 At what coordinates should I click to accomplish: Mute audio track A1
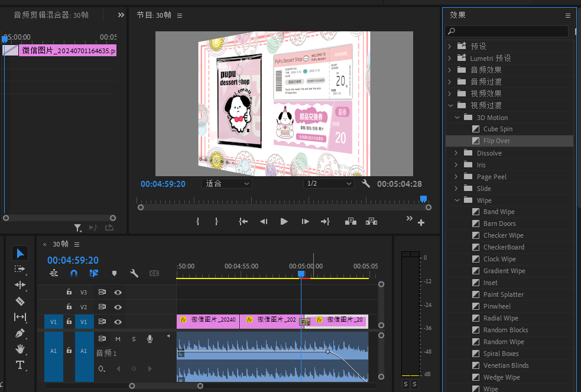tap(118, 339)
